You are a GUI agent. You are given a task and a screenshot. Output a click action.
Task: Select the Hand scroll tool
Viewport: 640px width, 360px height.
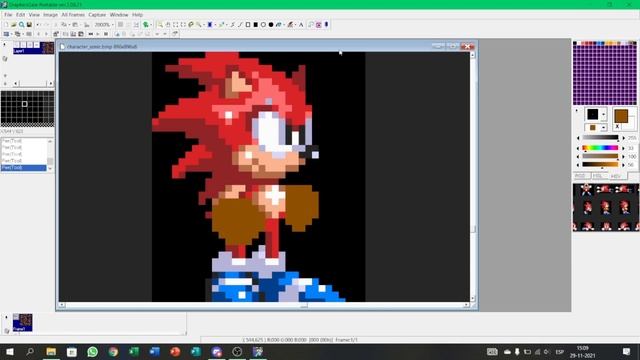(x=168, y=24)
